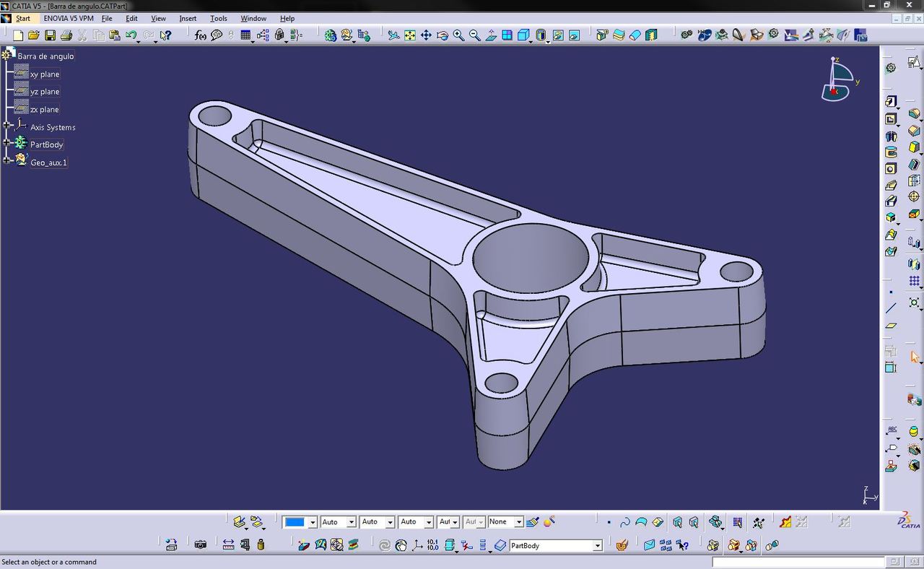This screenshot has width=924, height=569.
Task: Choose the Isometric View cube
Action: pos(523,35)
